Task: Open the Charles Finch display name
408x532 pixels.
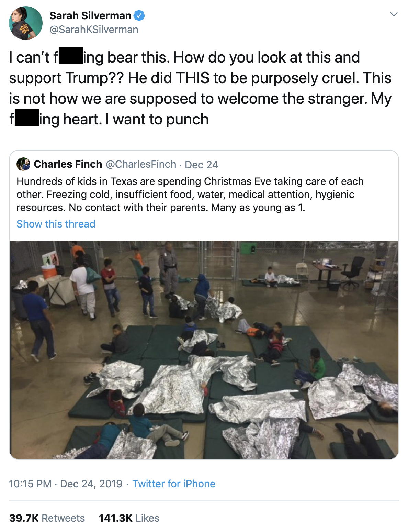Action: coord(68,164)
